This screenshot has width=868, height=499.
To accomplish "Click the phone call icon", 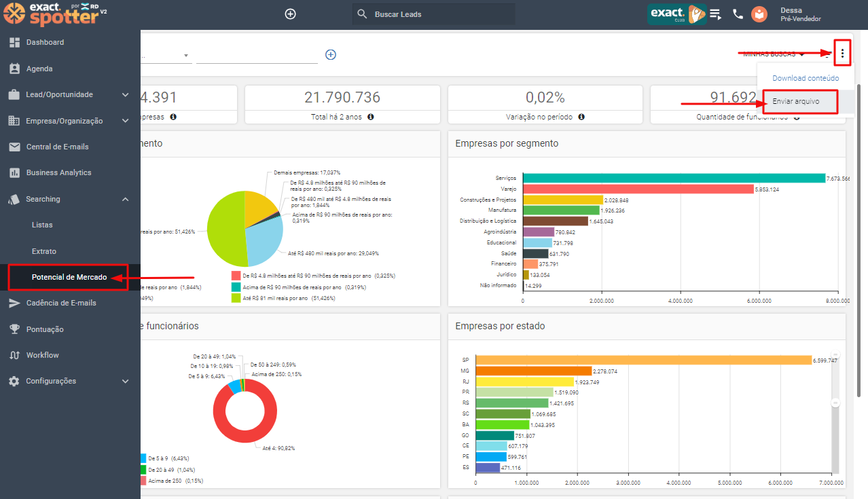I will coord(738,14).
